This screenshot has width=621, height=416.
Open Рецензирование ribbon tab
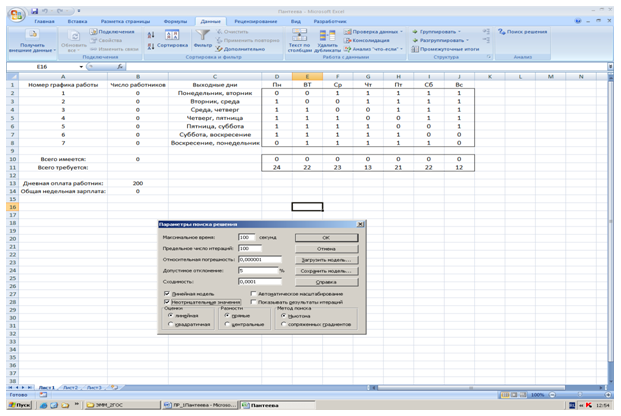tap(255, 21)
